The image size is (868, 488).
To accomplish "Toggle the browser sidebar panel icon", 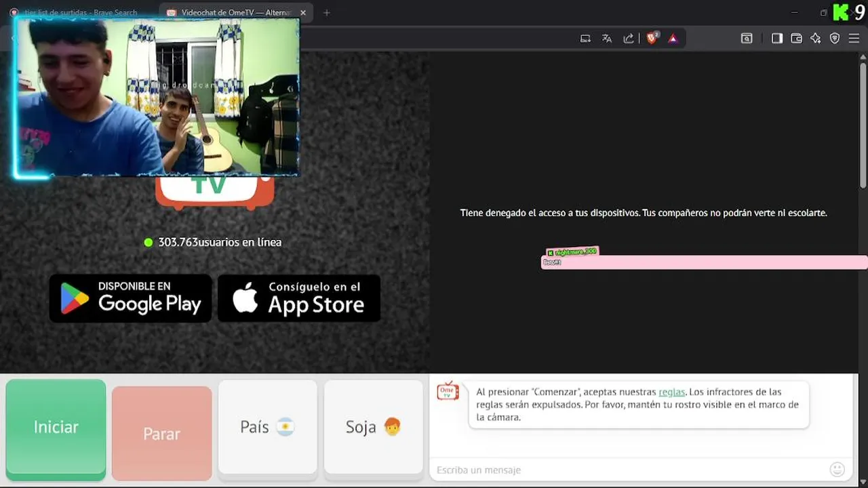I will 777,39.
